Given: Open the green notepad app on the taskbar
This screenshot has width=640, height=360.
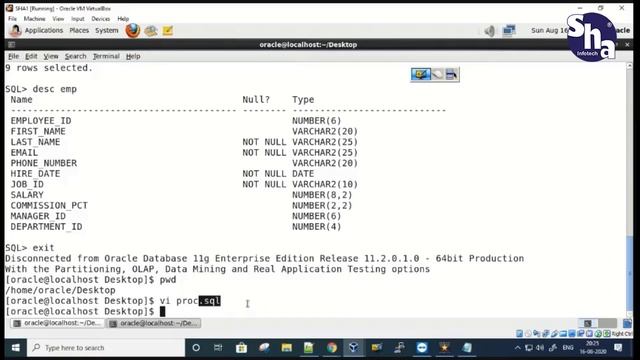Looking at the screenshot, I should point(309,348).
